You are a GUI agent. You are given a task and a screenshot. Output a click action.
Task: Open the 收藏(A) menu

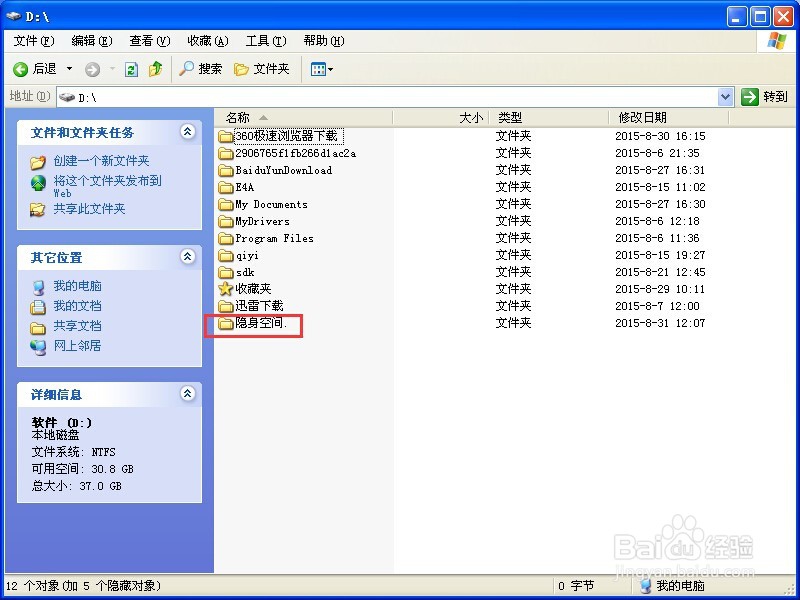(208, 41)
